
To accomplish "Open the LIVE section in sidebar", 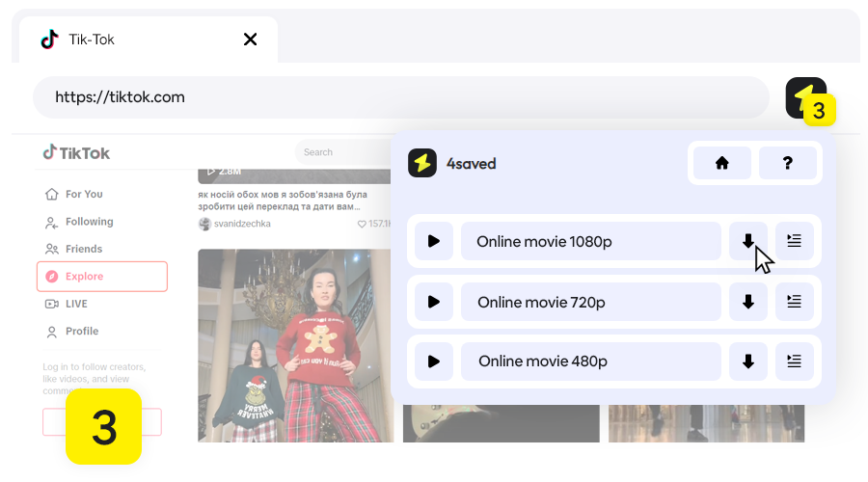I will click(76, 304).
